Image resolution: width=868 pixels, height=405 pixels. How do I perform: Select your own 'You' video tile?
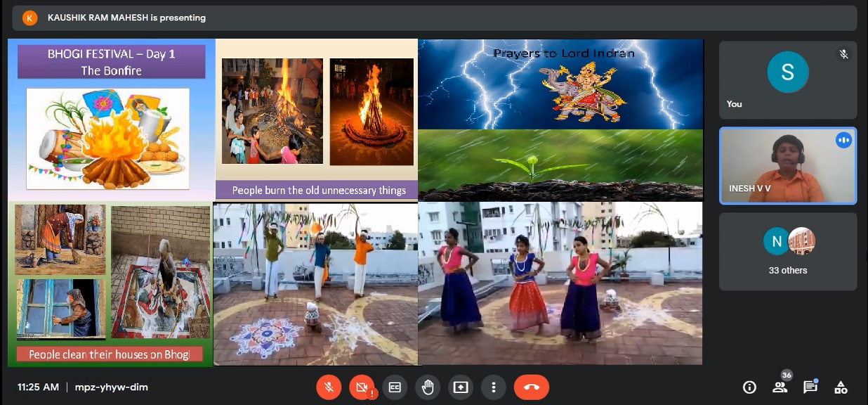pos(787,79)
